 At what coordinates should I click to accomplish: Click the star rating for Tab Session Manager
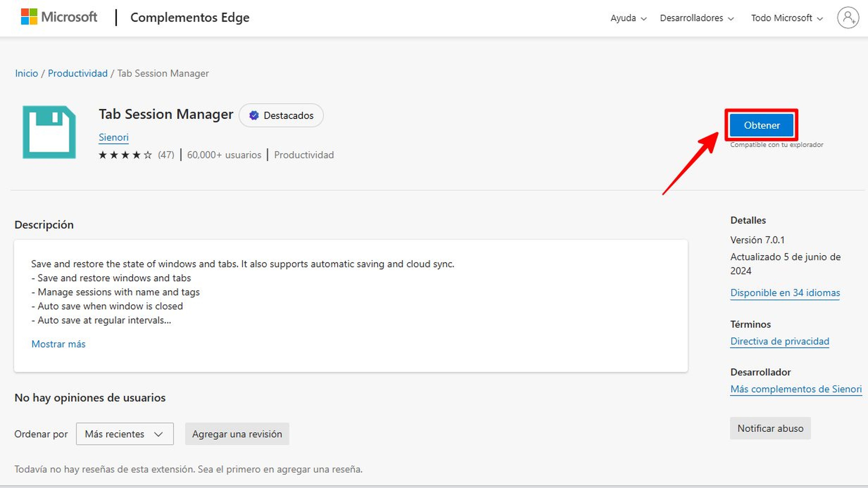tap(125, 155)
